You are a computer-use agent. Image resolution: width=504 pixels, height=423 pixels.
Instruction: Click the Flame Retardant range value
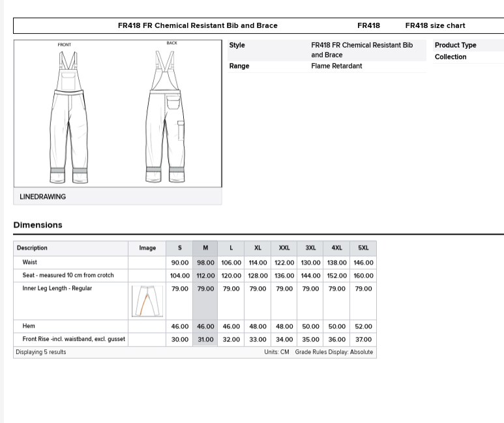tap(336, 66)
